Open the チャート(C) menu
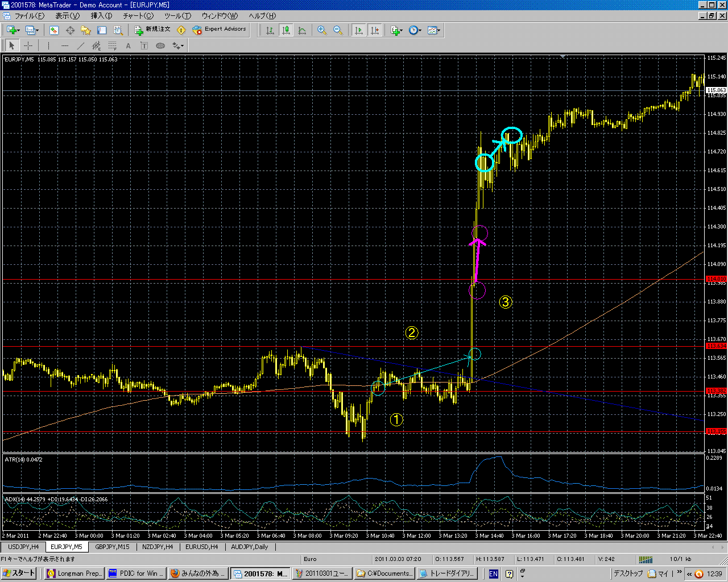 click(138, 16)
